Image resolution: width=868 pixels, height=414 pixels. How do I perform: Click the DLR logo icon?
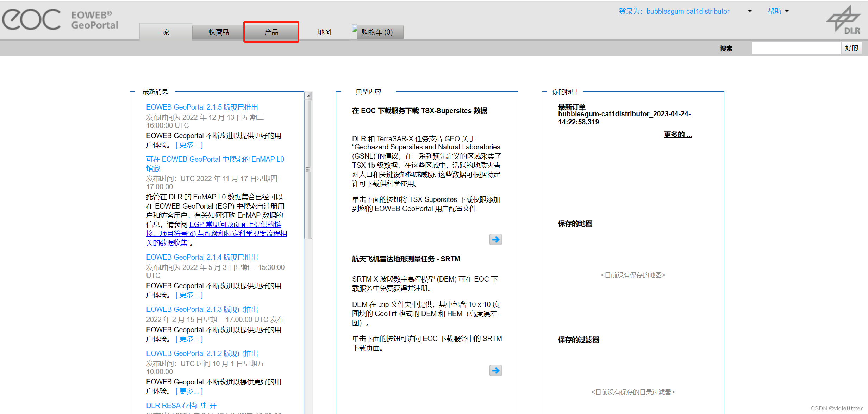tap(844, 20)
